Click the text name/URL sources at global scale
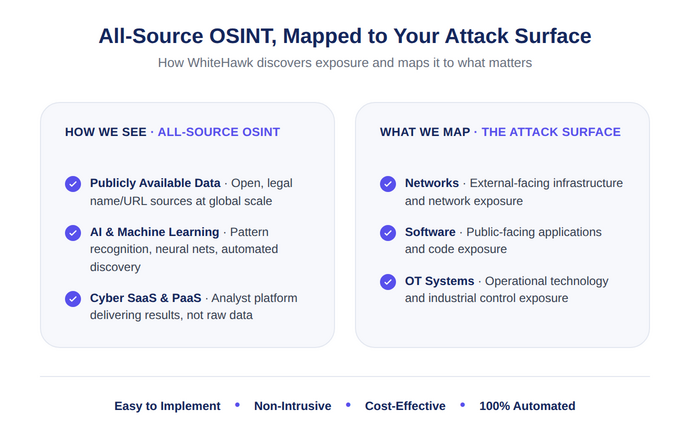The width and height of the screenshot is (690, 440). tap(181, 201)
